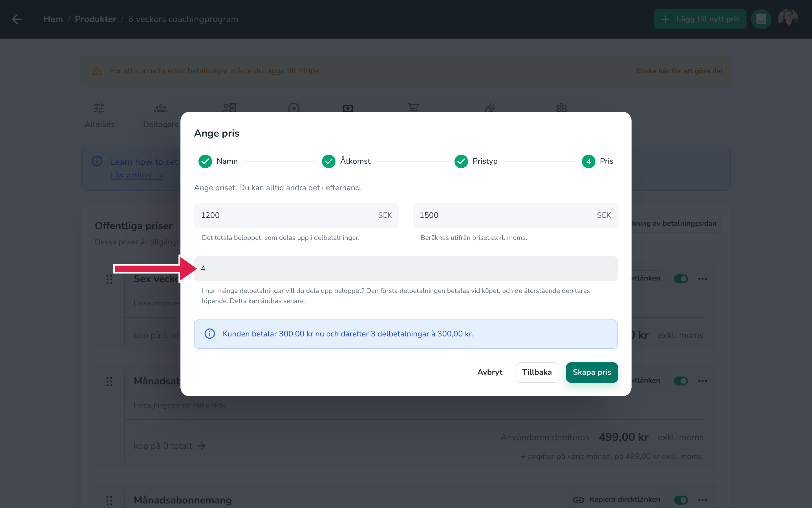Edit the 1500 SEK price field
The height and width of the screenshot is (508, 812).
[515, 215]
